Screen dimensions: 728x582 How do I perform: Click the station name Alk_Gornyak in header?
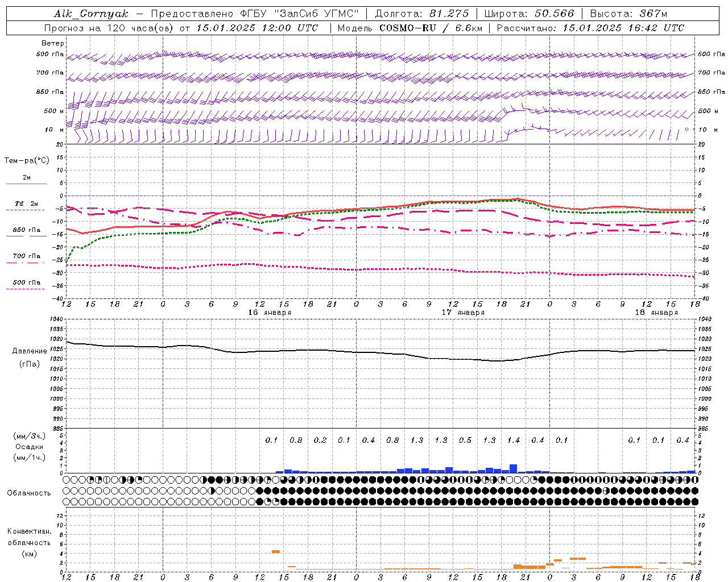[x=91, y=14]
